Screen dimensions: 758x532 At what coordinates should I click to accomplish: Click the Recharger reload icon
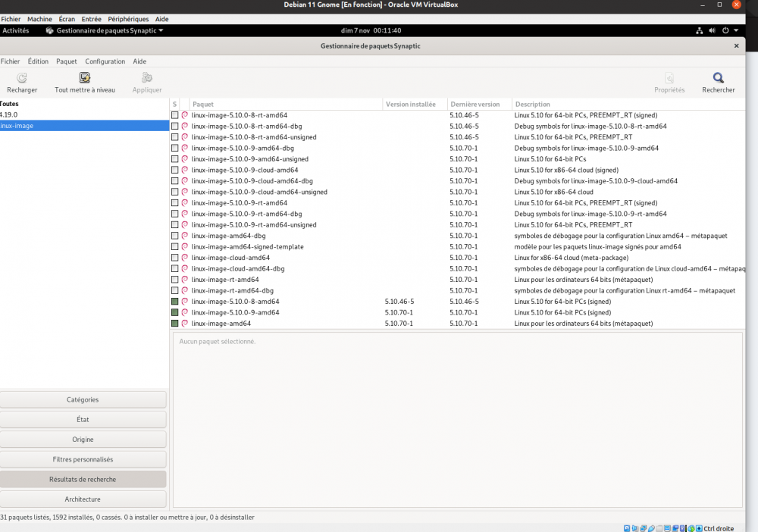click(22, 77)
